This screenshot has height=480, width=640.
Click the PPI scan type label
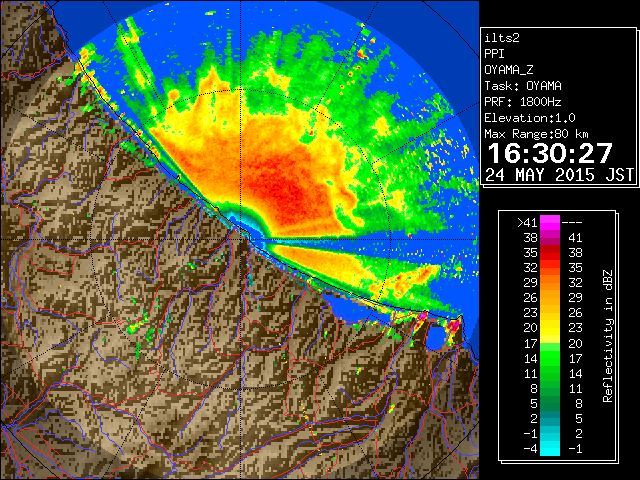click(x=494, y=54)
